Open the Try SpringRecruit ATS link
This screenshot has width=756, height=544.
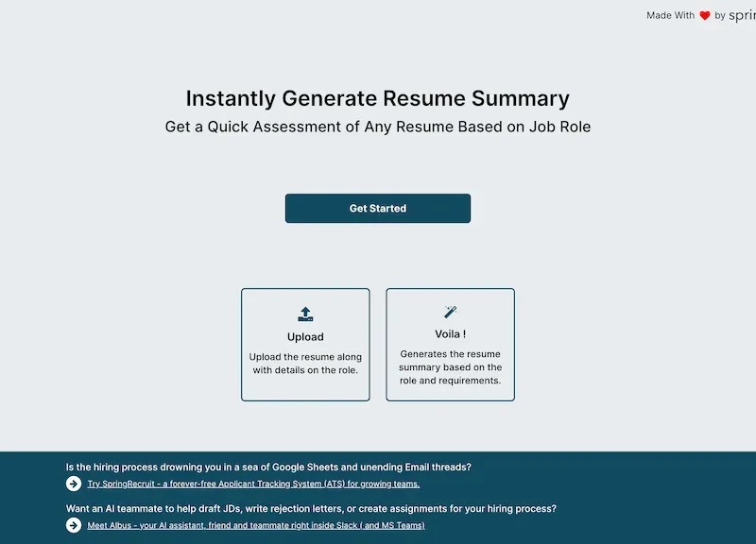pos(253,484)
